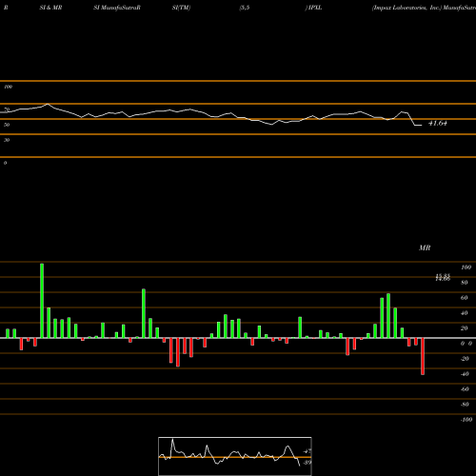The height and width of the screenshot is (476, 476).
Task: Click the 'SI & MR' header text
Action: 50,8
